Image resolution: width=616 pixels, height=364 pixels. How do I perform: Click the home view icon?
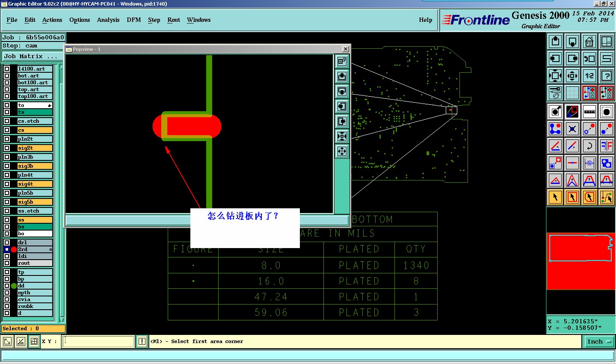(589, 41)
